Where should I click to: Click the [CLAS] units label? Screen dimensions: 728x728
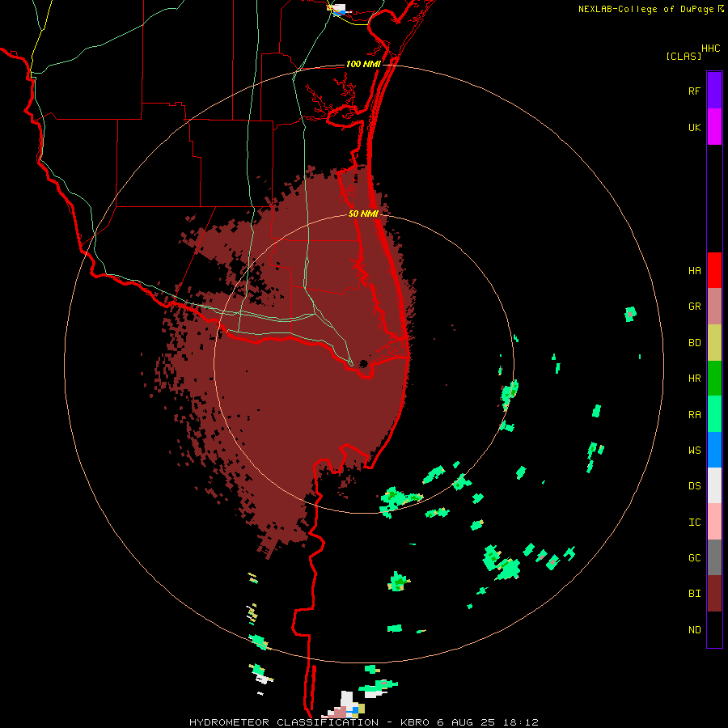[x=684, y=56]
